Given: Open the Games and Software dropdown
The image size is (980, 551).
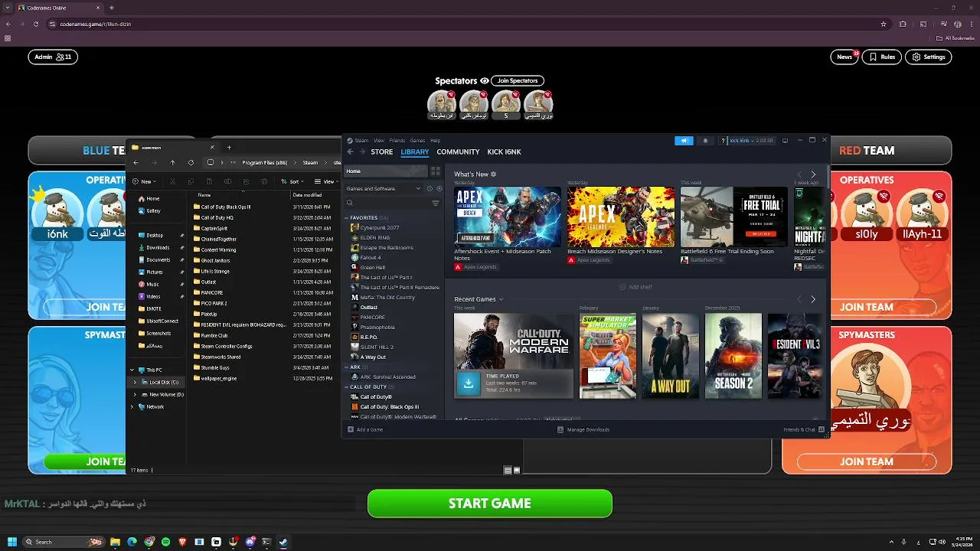Looking at the screenshot, I should pos(383,188).
